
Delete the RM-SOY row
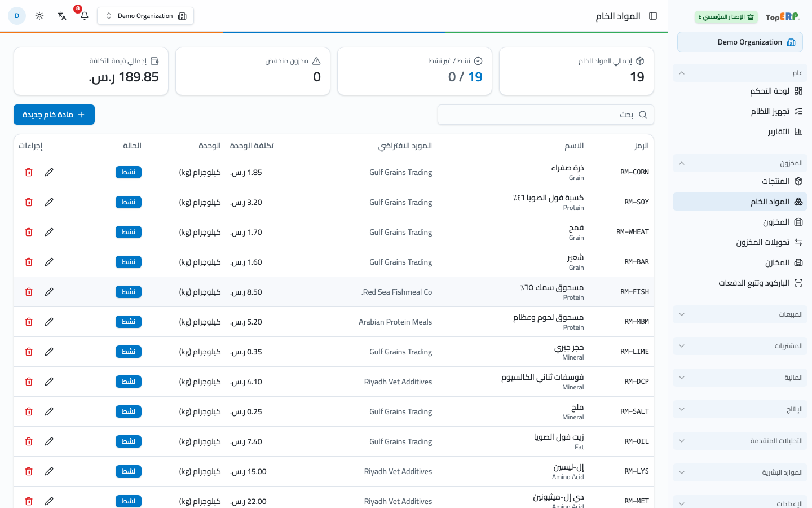tap(29, 202)
